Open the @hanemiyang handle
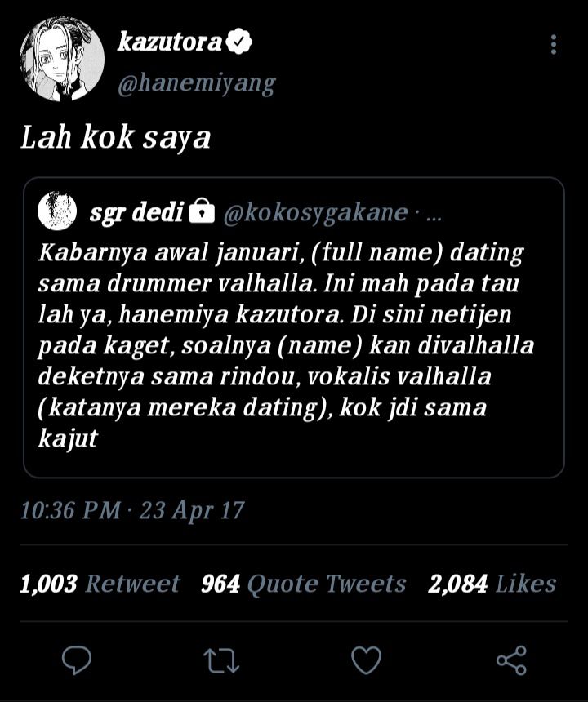The width and height of the screenshot is (588, 702). 197,83
